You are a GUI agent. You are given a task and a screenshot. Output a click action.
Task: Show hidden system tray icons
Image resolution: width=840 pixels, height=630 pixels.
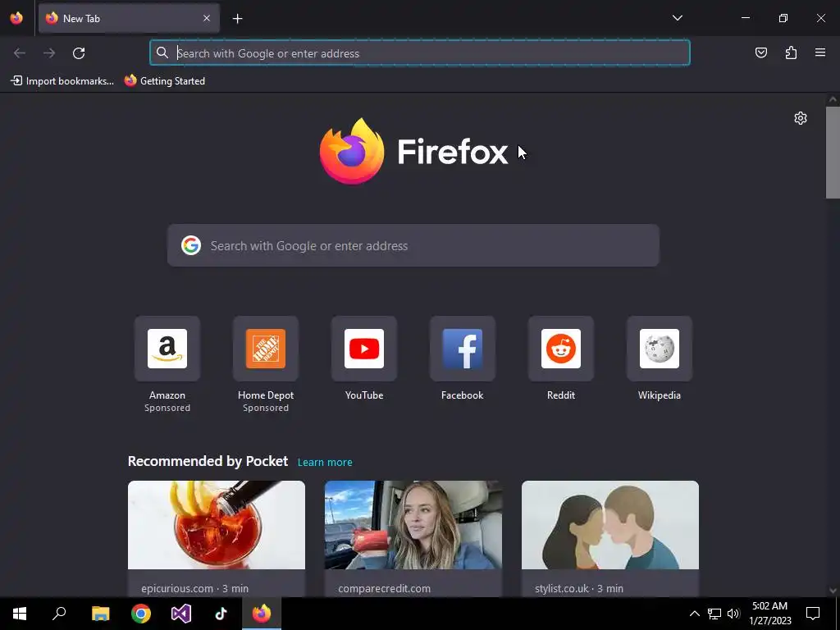click(x=694, y=614)
